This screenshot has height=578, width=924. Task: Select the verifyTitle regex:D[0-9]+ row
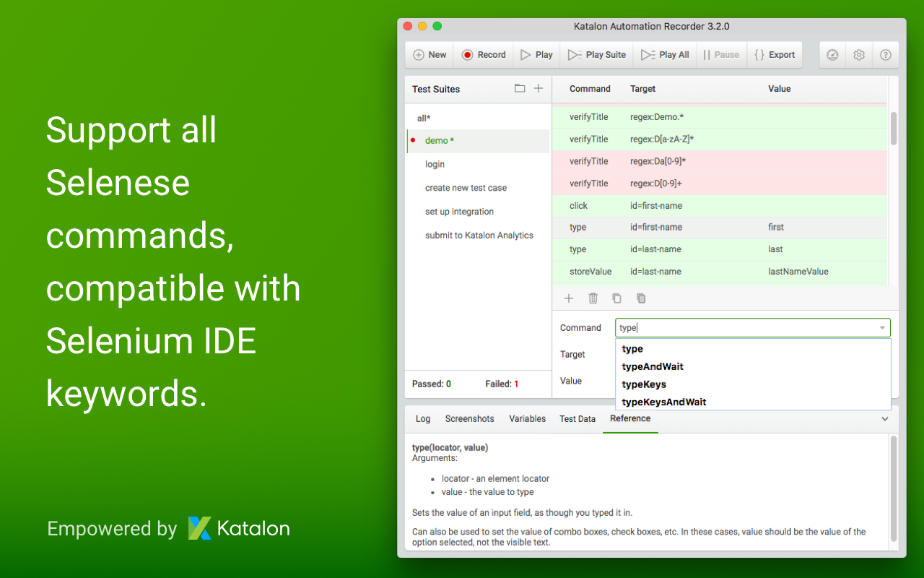point(720,184)
